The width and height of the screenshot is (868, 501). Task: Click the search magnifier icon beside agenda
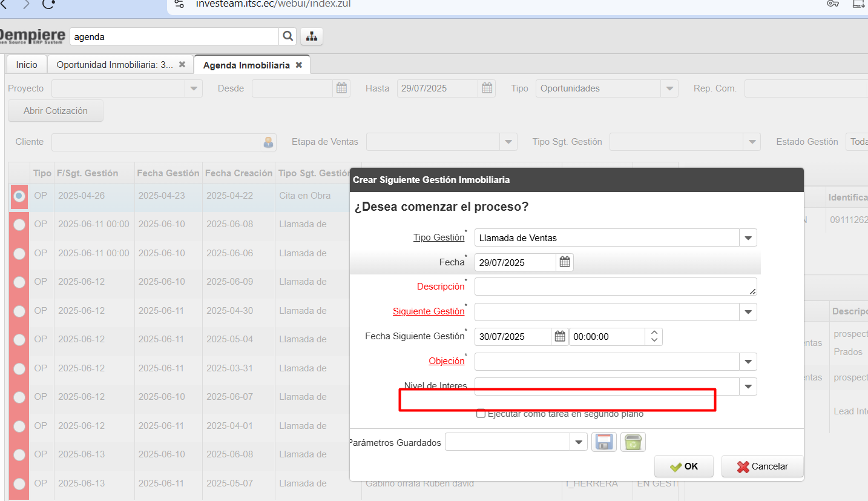coord(288,36)
